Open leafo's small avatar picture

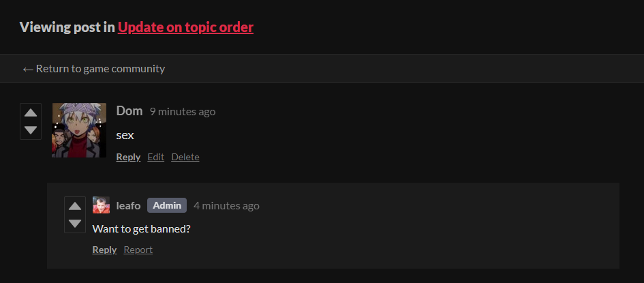click(x=101, y=205)
